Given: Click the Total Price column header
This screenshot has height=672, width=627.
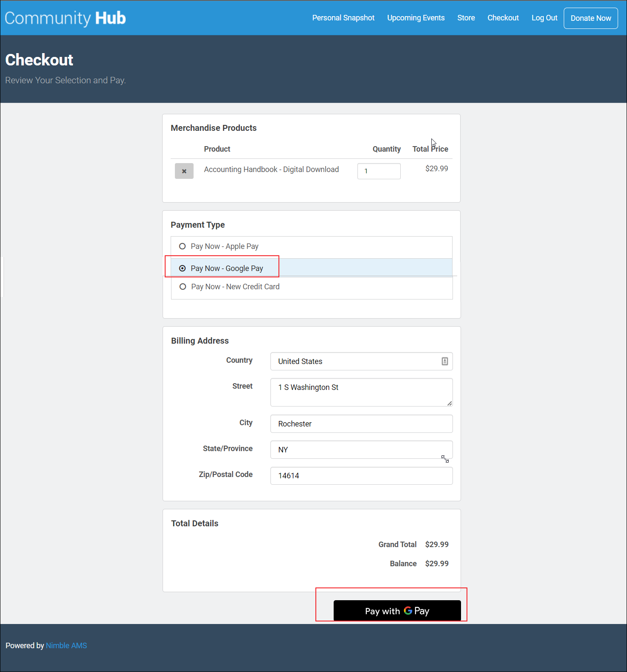Looking at the screenshot, I should [x=430, y=149].
